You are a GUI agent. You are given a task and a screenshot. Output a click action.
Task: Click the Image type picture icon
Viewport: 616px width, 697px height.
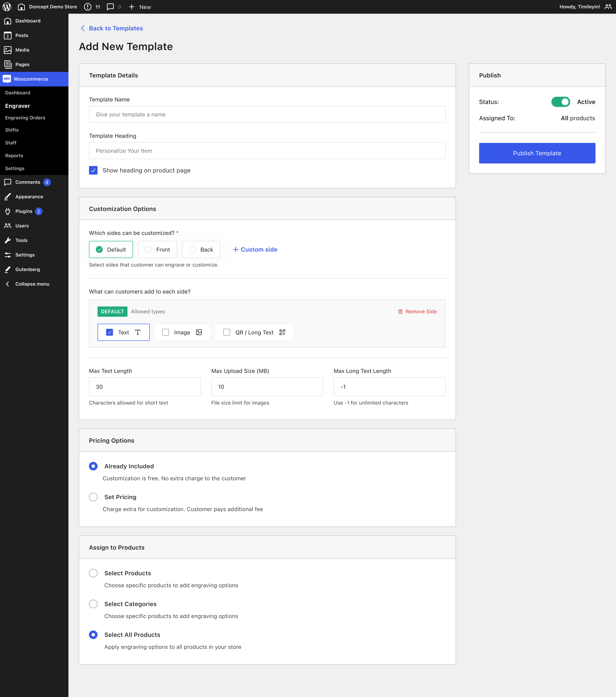(x=199, y=332)
